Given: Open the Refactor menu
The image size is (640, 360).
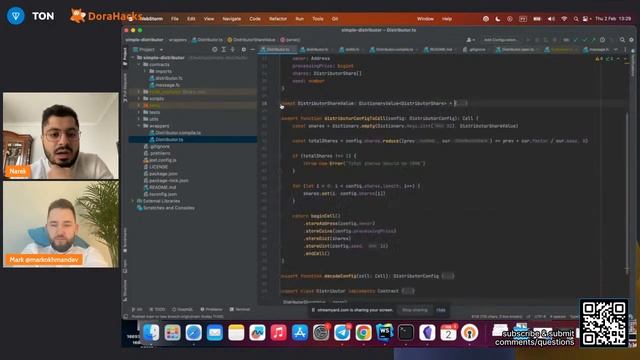Looking at the screenshot, I should (x=278, y=19).
